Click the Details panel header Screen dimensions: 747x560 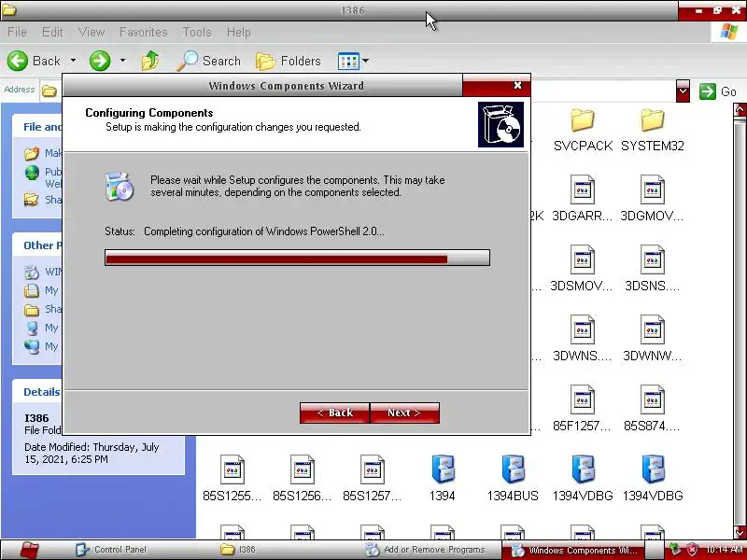(x=42, y=392)
